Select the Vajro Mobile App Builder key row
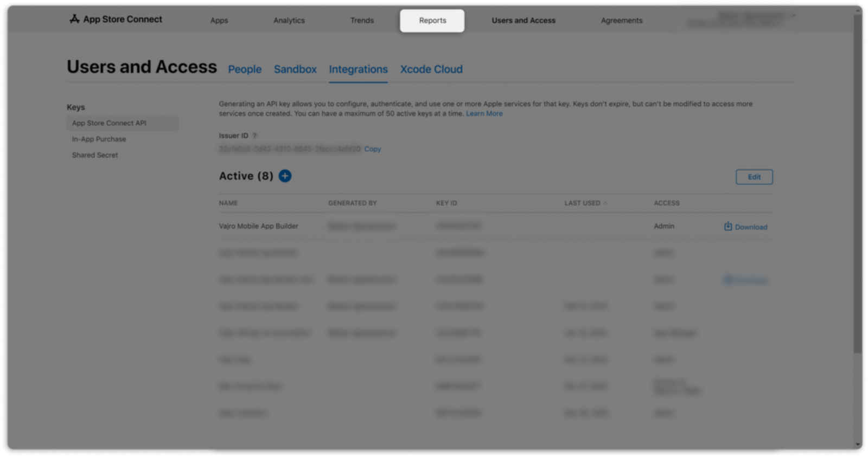This screenshot has height=457, width=868. click(496, 226)
